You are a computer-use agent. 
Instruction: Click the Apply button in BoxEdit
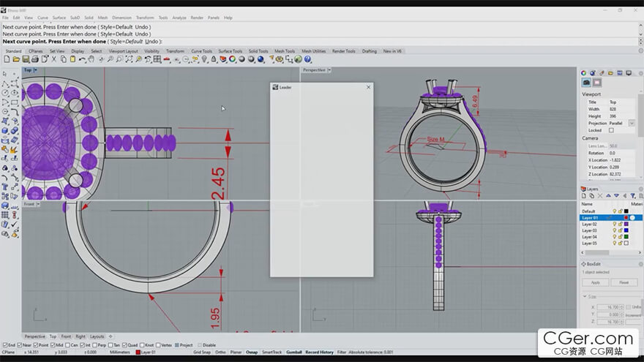click(595, 282)
